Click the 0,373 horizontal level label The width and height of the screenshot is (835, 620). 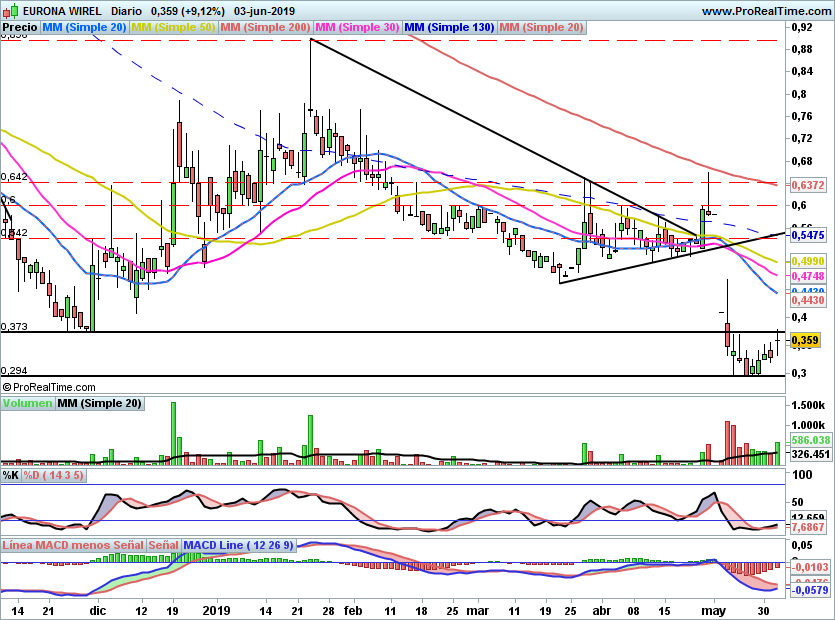pos(14,327)
